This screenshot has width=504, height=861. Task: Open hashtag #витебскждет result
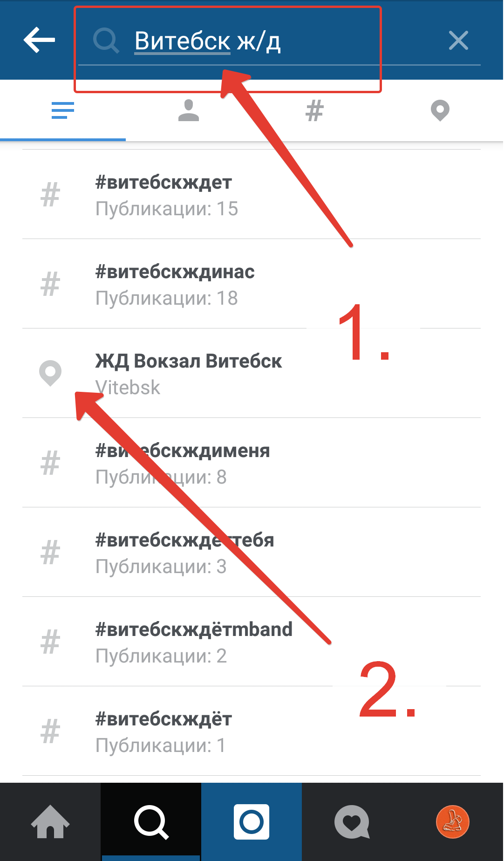click(252, 195)
